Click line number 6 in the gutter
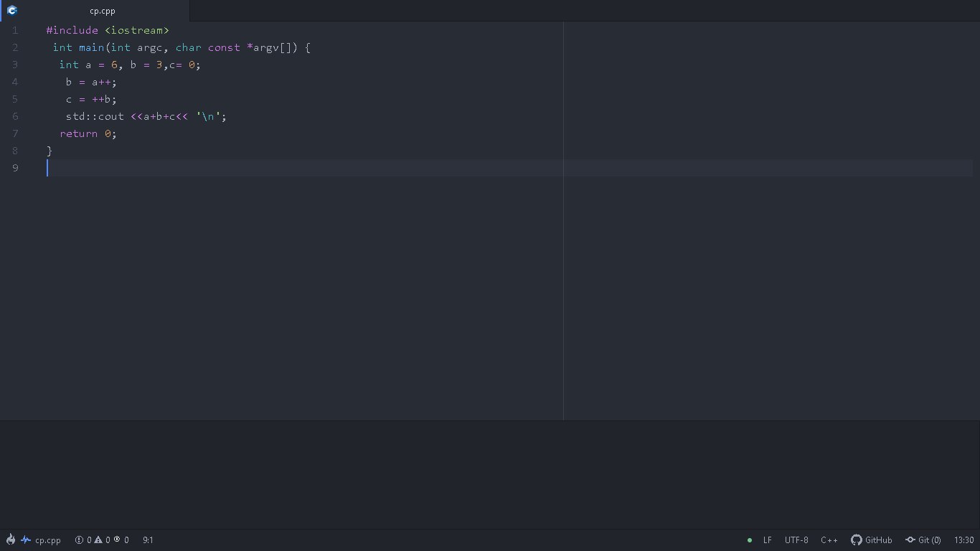The width and height of the screenshot is (980, 551). tap(15, 116)
